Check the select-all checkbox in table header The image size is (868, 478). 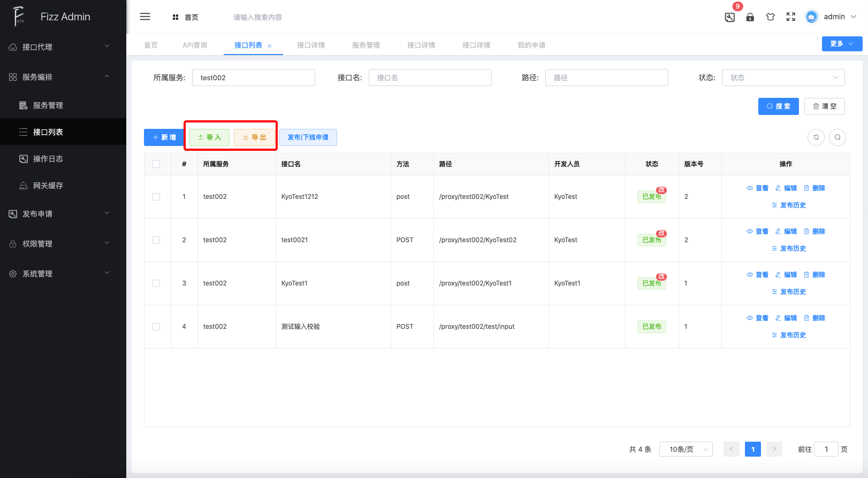pyautogui.click(x=156, y=164)
